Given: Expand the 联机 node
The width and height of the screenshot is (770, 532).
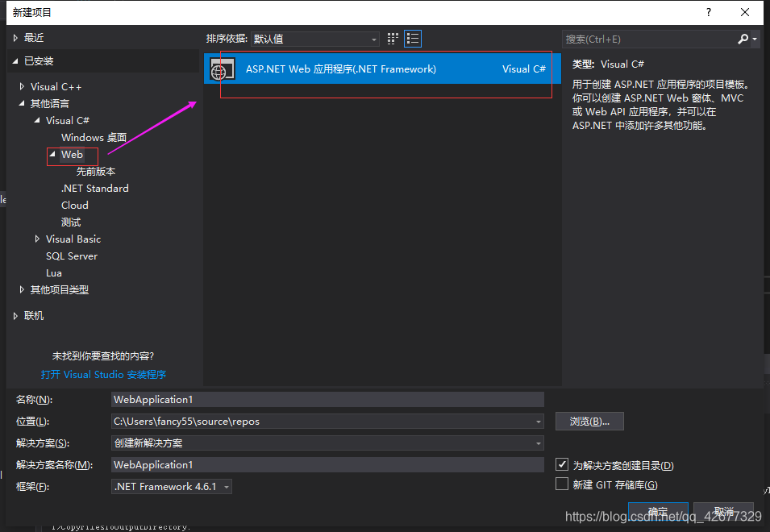Looking at the screenshot, I should (15, 315).
